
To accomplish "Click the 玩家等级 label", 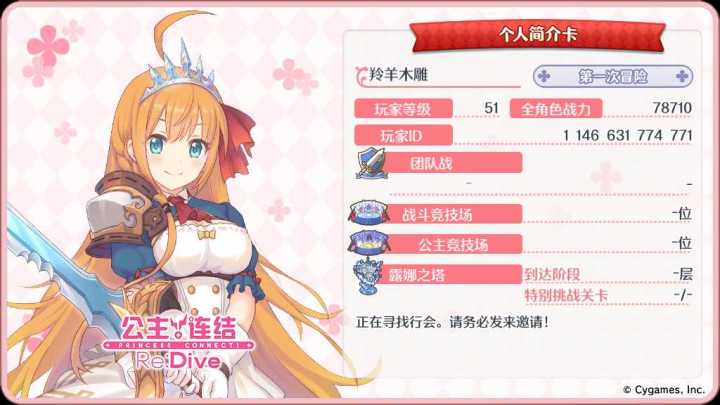I will 403,109.
